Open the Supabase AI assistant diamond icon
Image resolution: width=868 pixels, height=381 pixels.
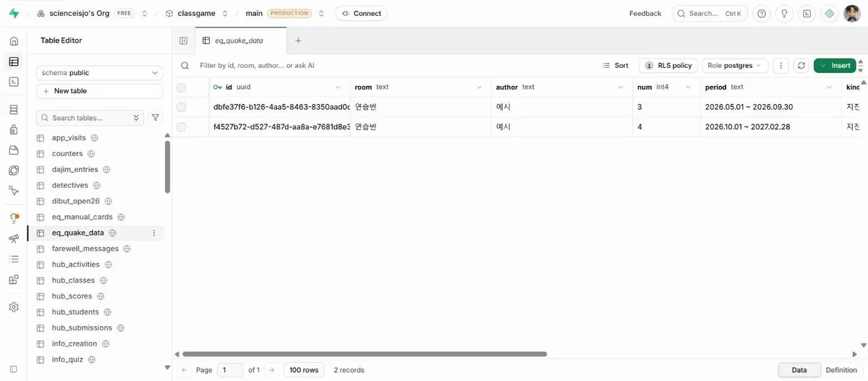click(x=830, y=13)
